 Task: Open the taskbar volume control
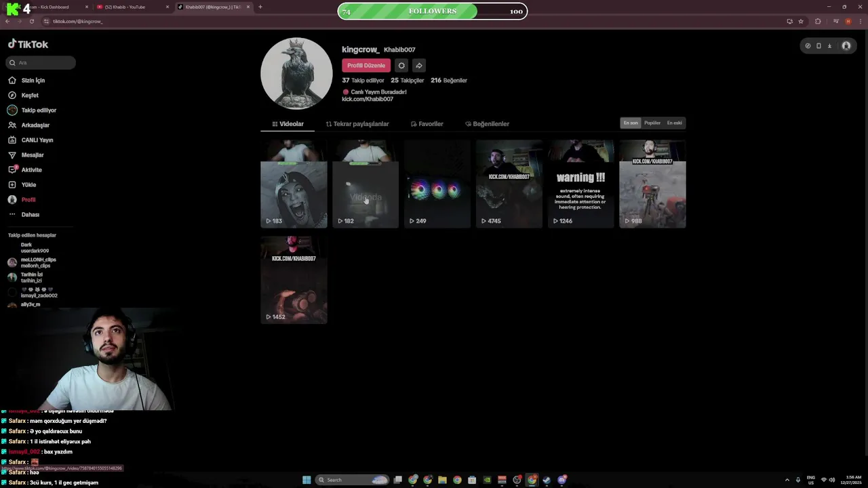[832, 480]
